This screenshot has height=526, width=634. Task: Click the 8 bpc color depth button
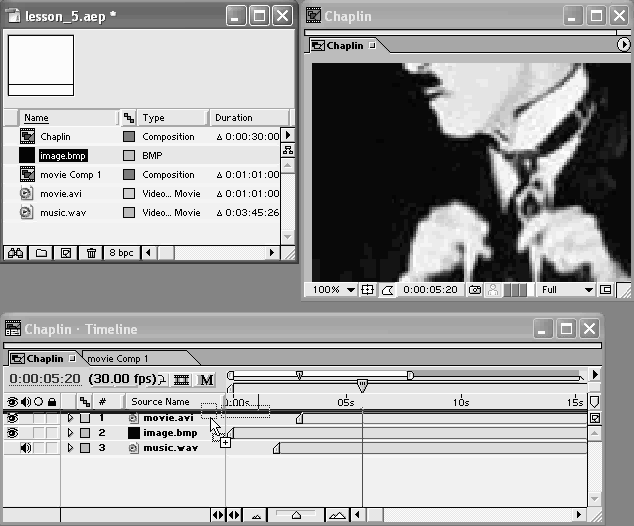121,253
